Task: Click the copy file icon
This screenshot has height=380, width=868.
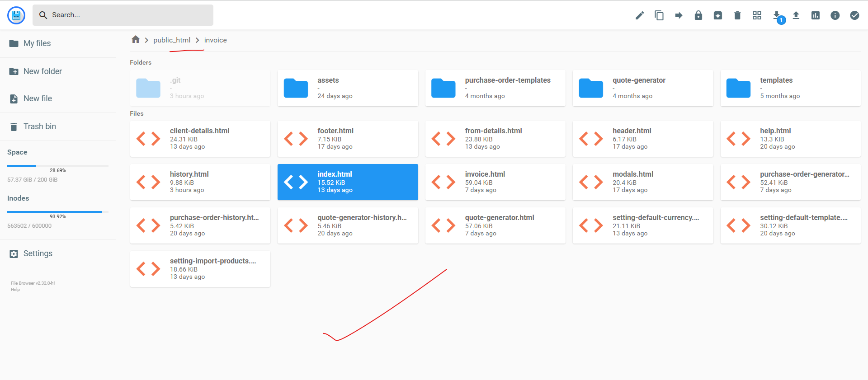Action: 659,16
